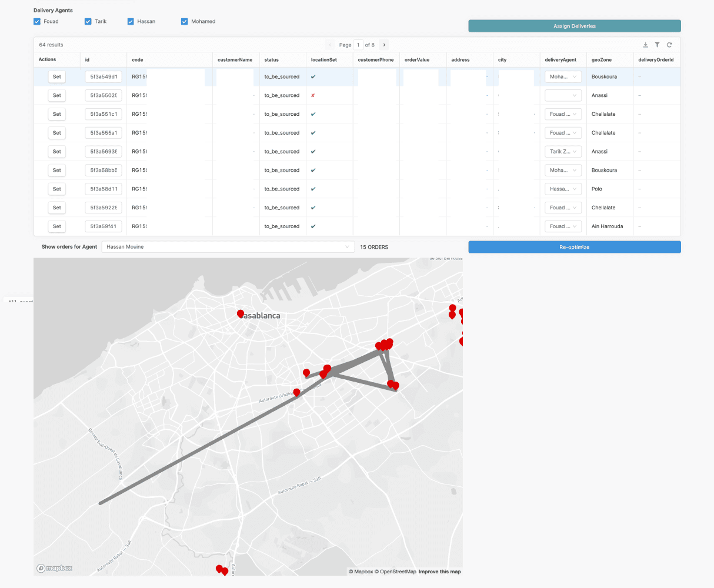Click the 'Delivery Agents' heading
This screenshot has height=588, width=714.
coord(53,10)
